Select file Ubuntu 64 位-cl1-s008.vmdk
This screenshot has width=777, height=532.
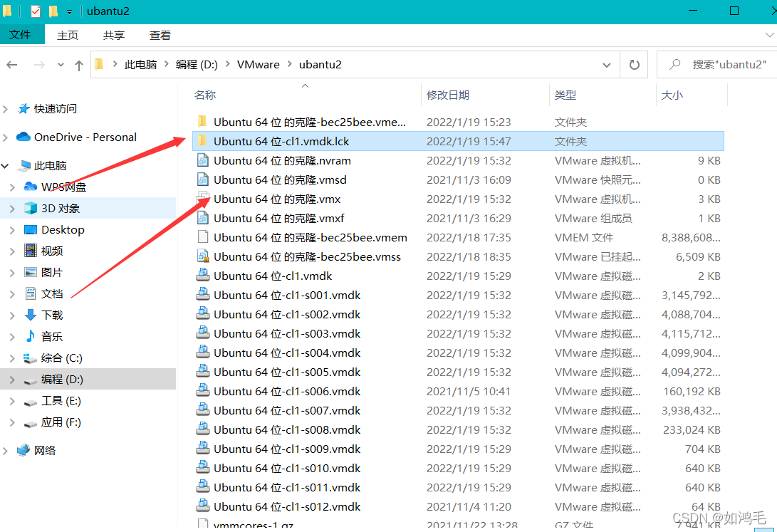point(288,430)
